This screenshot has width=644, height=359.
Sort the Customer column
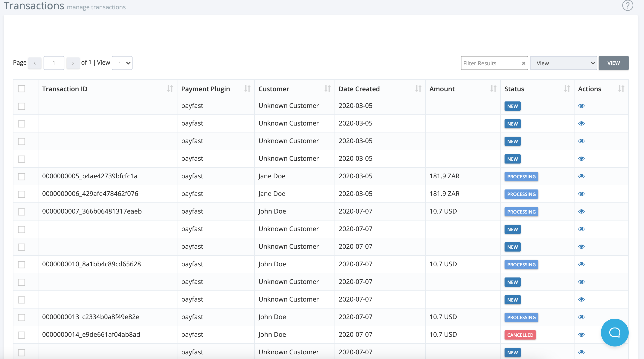point(328,88)
